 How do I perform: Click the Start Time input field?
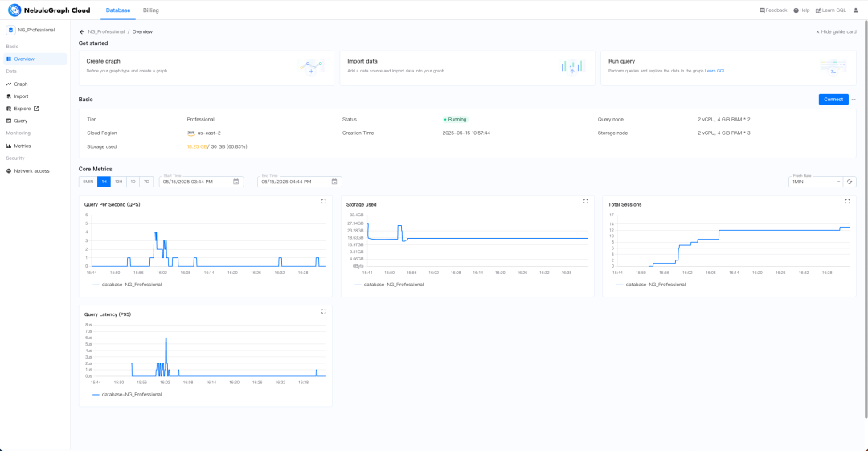click(202, 182)
